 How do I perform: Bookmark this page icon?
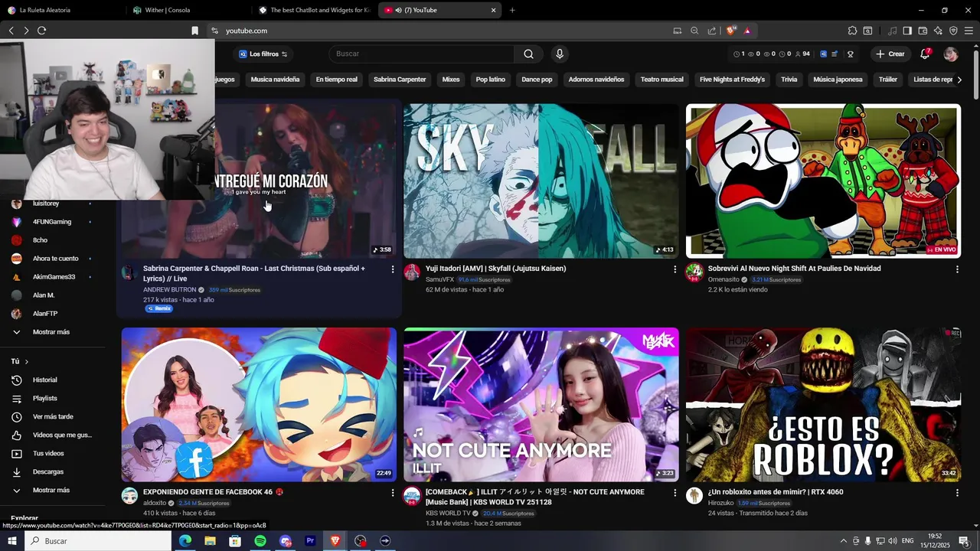(194, 31)
